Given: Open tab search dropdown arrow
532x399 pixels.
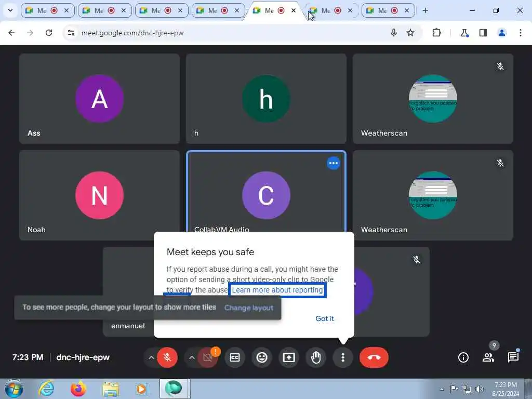Looking at the screenshot, I should tap(10, 10).
